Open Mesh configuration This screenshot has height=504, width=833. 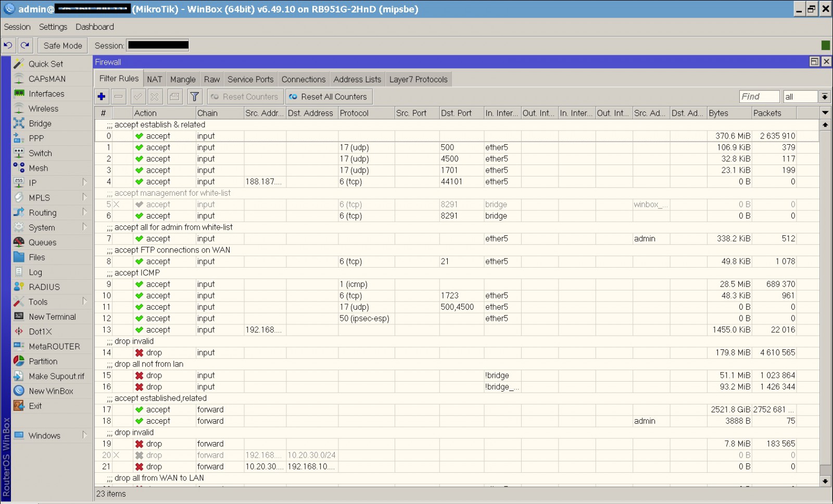(x=38, y=168)
